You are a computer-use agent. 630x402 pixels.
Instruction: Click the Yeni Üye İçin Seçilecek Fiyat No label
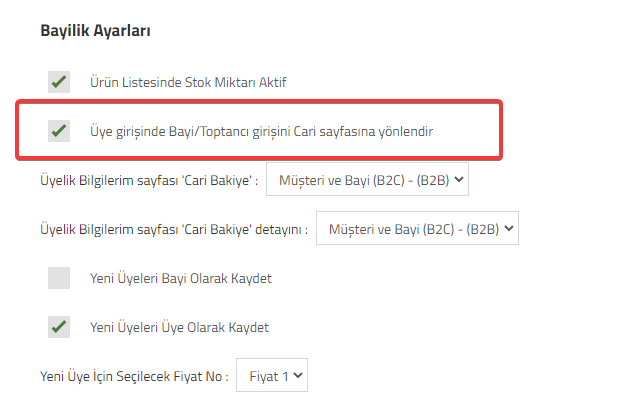(x=134, y=376)
